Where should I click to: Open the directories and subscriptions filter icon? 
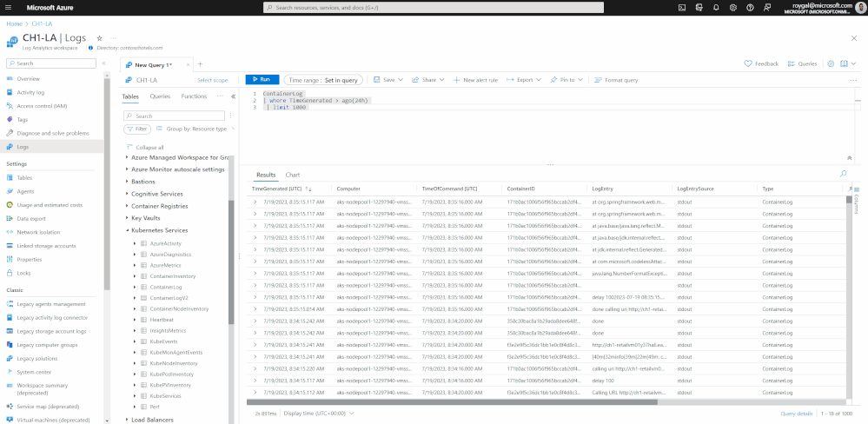[699, 8]
